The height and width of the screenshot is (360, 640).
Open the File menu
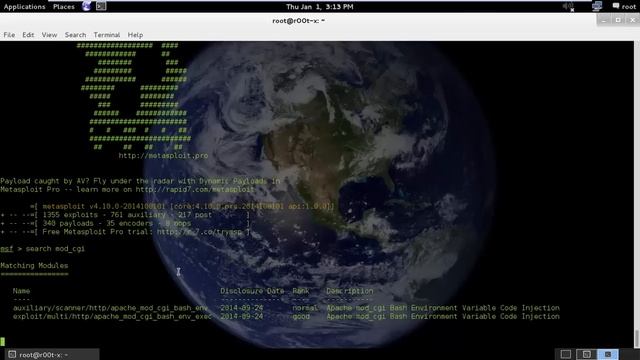pos(9,35)
